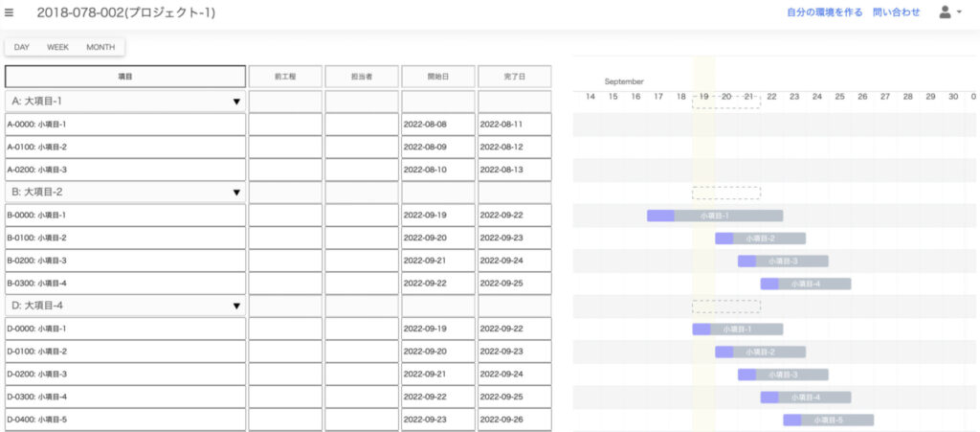
Task: Click the 完了日 column header
Action: 514,77
